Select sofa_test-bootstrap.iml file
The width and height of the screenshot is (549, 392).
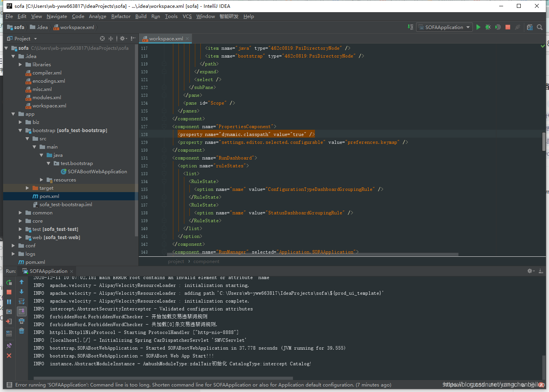62,205
